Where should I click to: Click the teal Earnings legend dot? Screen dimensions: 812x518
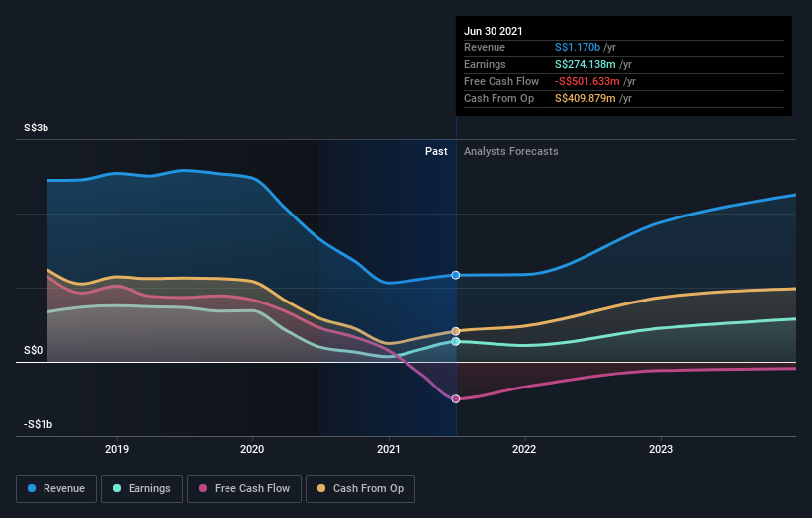point(117,488)
